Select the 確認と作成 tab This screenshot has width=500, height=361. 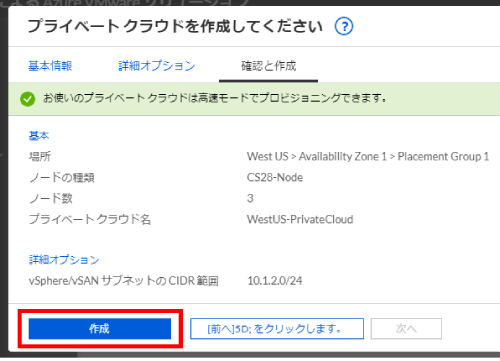268,66
